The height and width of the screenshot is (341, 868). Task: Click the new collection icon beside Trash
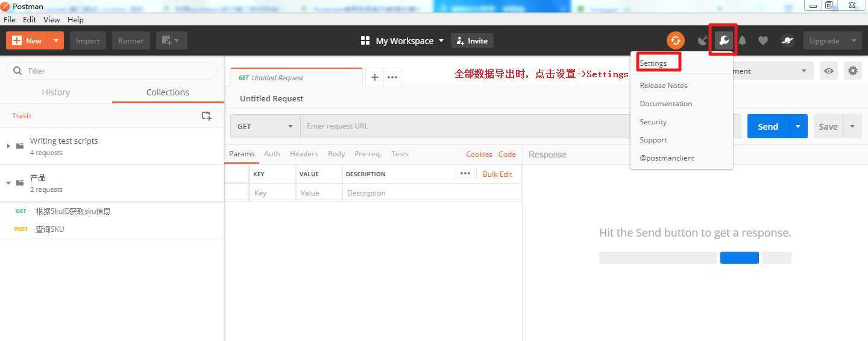206,115
